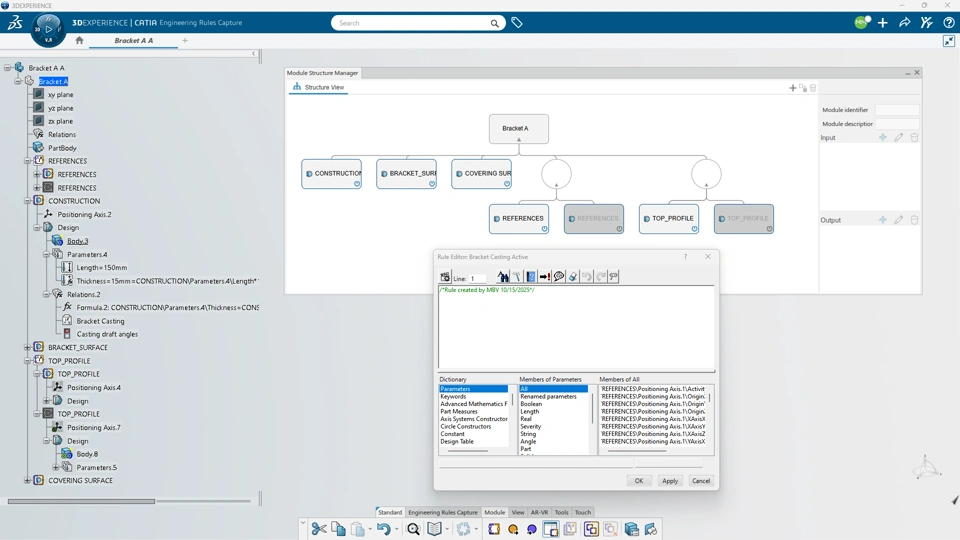Collapse the Parameters.4 tree node
This screenshot has height=540, width=960.
[46, 254]
